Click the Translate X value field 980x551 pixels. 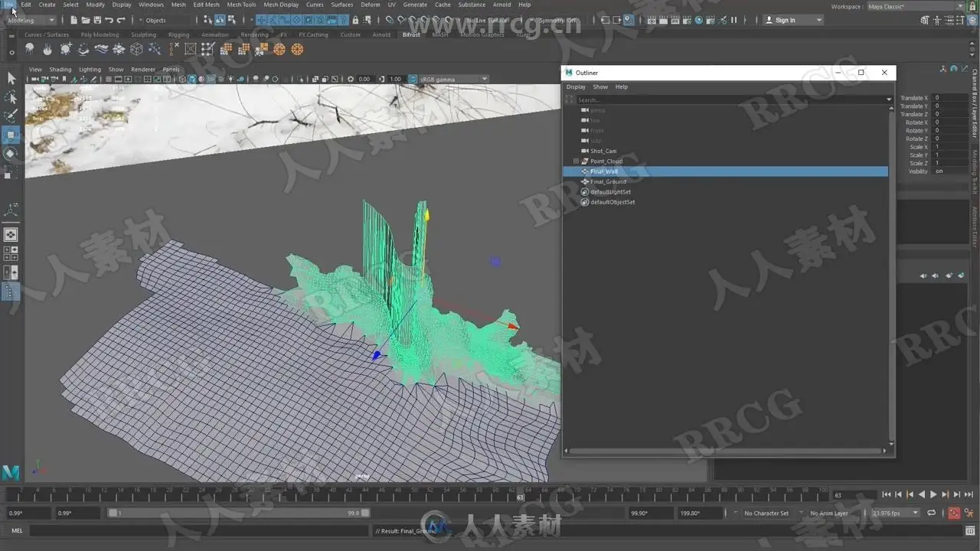coord(949,98)
